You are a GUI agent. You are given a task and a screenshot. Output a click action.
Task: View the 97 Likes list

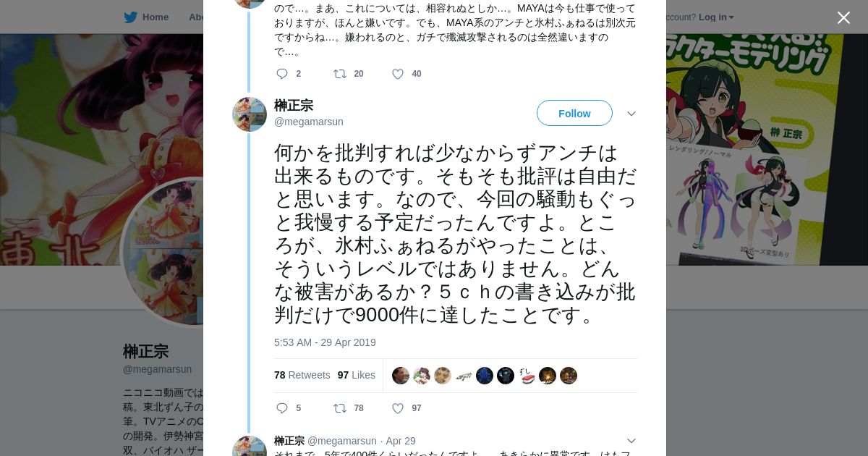pyautogui.click(x=356, y=375)
